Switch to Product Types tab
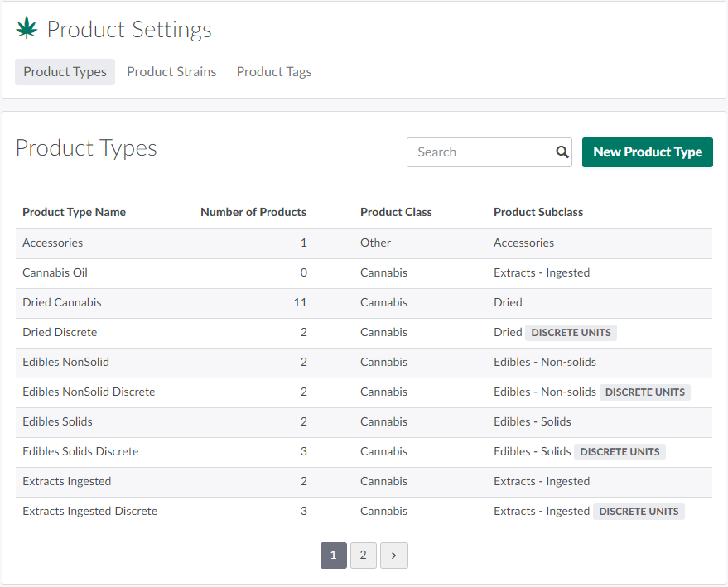Image resolution: width=728 pixels, height=587 pixels. click(x=65, y=72)
